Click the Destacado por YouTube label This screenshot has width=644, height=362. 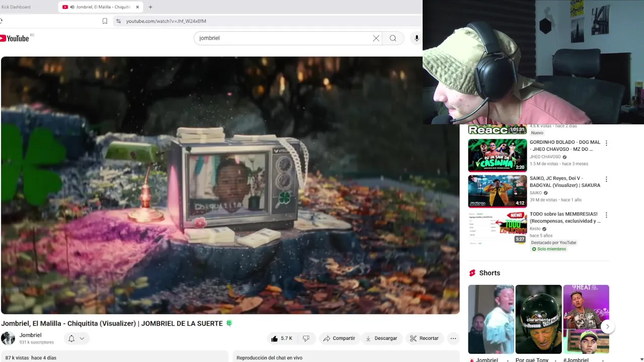pyautogui.click(x=553, y=242)
